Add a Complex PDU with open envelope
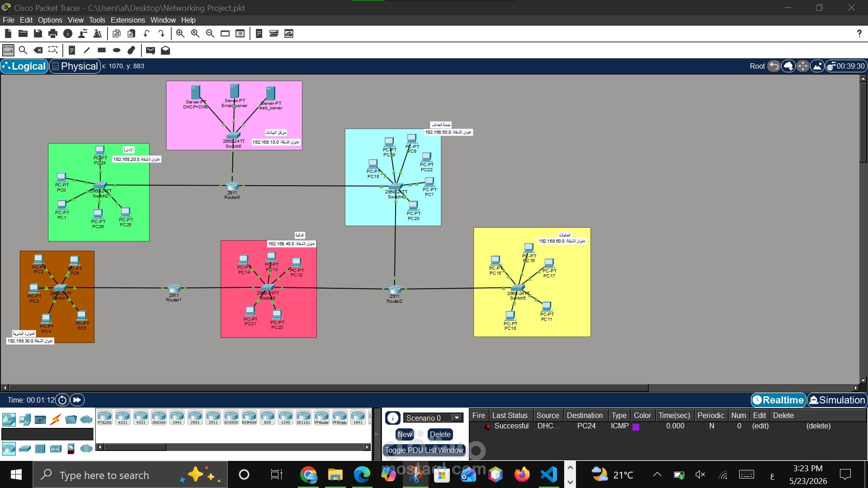The height and width of the screenshot is (488, 868). coord(165,50)
